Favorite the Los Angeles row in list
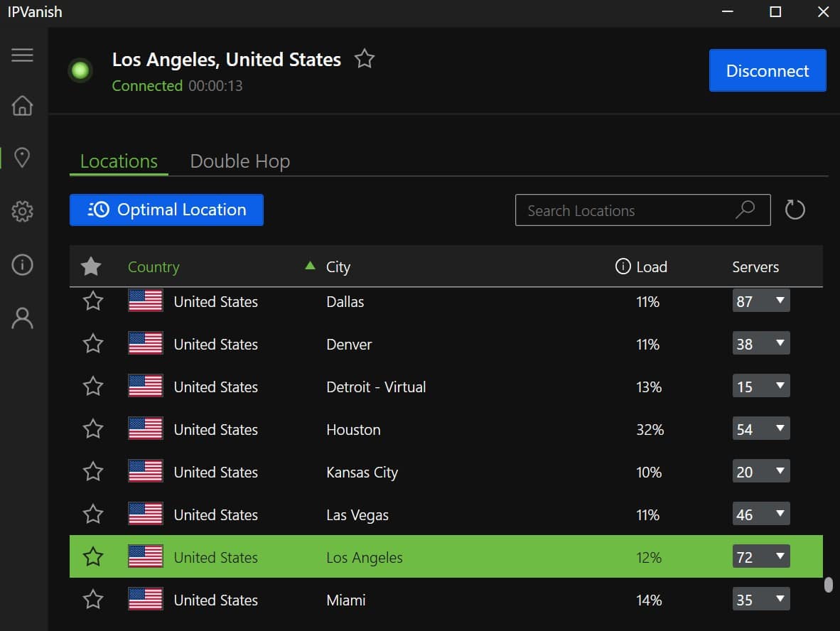The height and width of the screenshot is (631, 840). tap(92, 556)
